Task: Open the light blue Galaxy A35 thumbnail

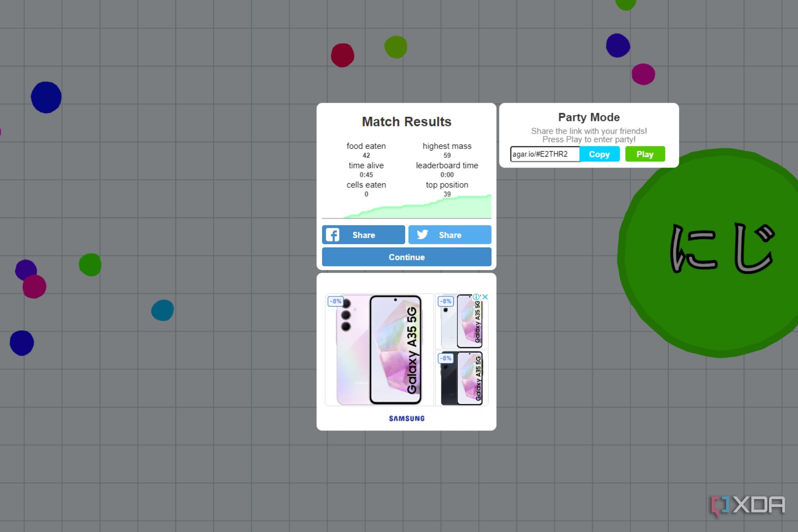Action: 462,321
